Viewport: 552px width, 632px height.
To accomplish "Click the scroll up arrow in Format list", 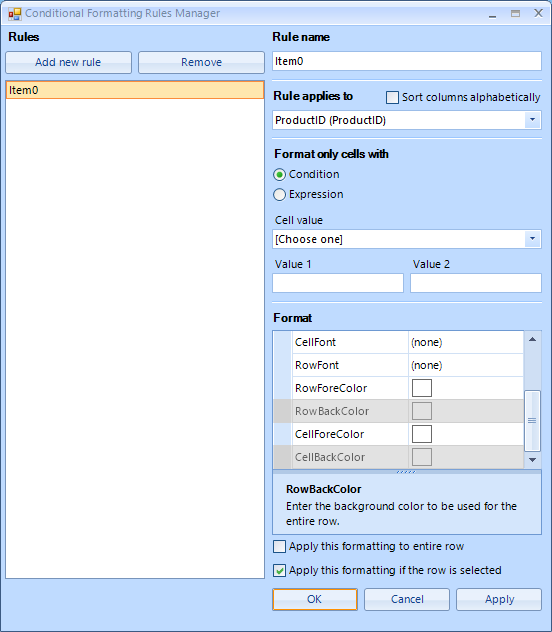I will 532,339.
